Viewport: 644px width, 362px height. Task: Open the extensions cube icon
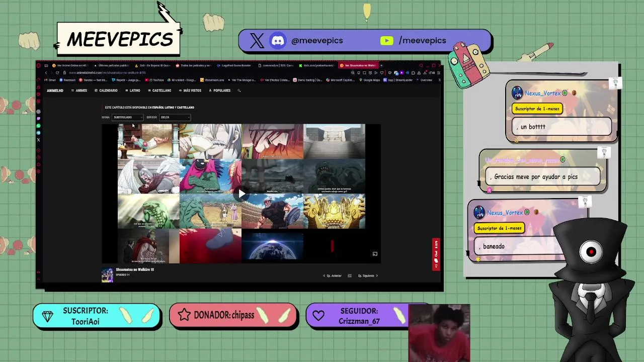[413, 73]
